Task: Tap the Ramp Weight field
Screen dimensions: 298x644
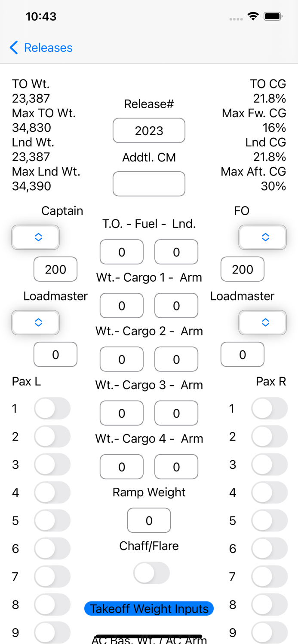Action: pyautogui.click(x=149, y=520)
